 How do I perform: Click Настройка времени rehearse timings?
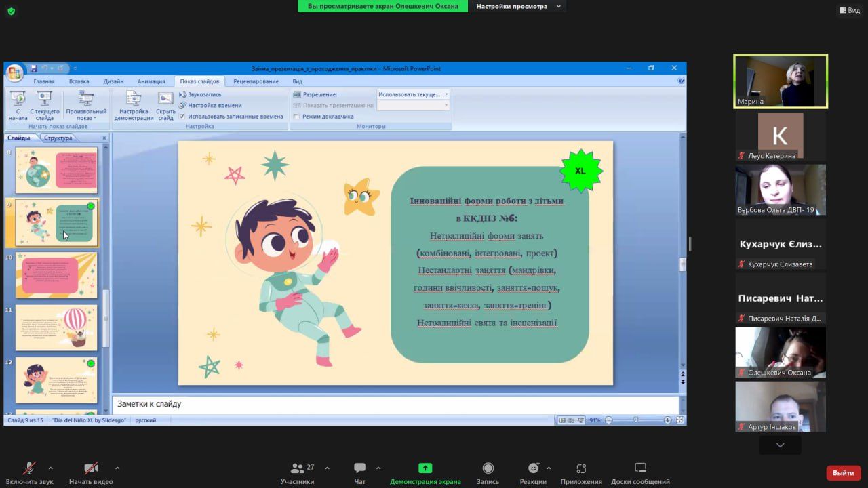coord(210,105)
